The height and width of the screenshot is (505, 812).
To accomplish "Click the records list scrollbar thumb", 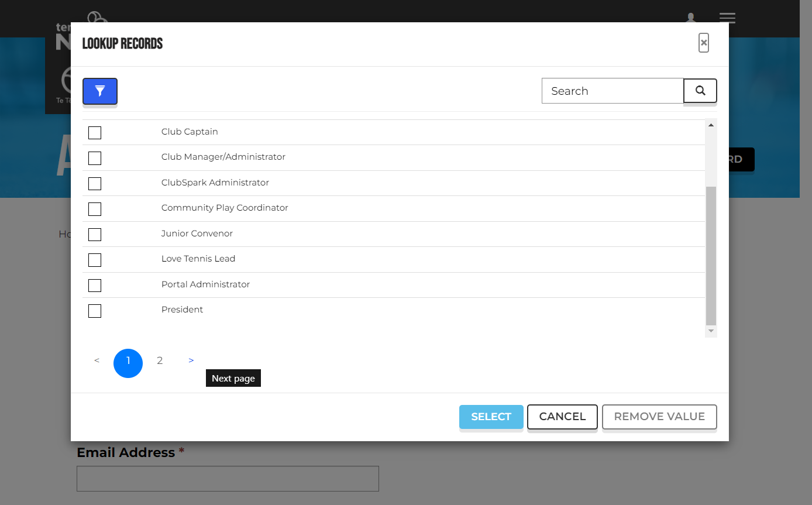I will [x=711, y=256].
